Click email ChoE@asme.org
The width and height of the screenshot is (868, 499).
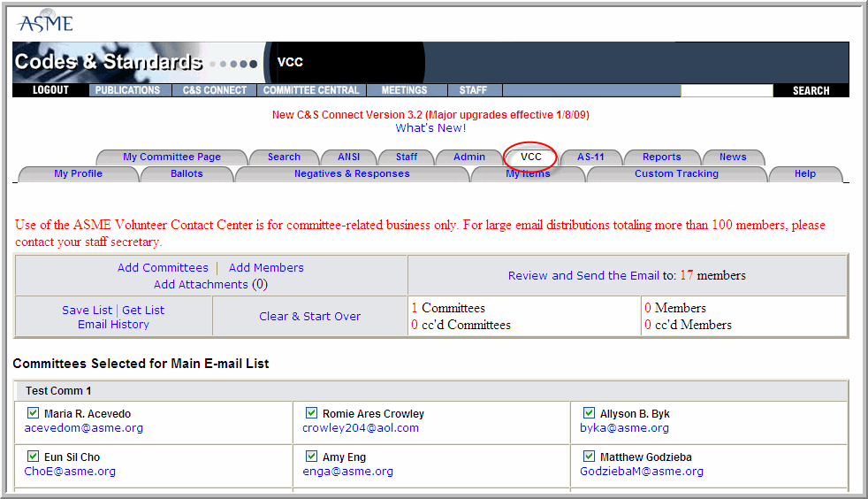[x=70, y=472]
